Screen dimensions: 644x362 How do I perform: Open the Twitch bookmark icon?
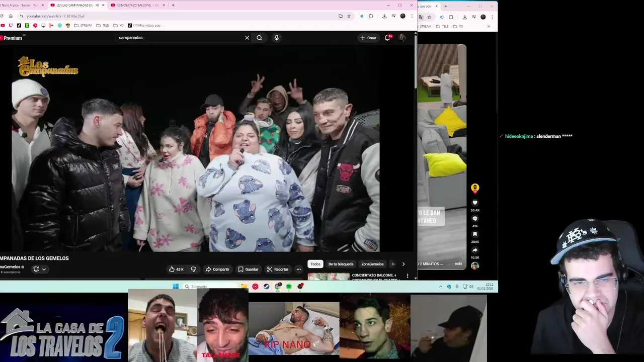point(11,25)
